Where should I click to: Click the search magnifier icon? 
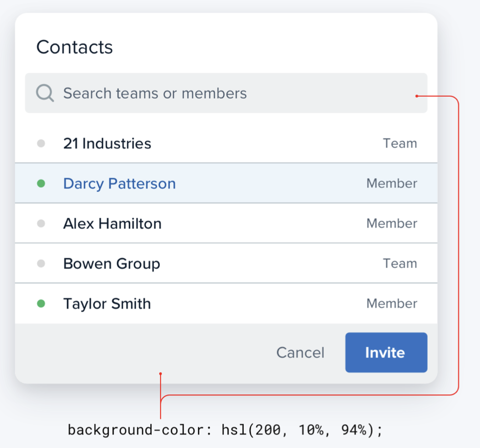45,93
